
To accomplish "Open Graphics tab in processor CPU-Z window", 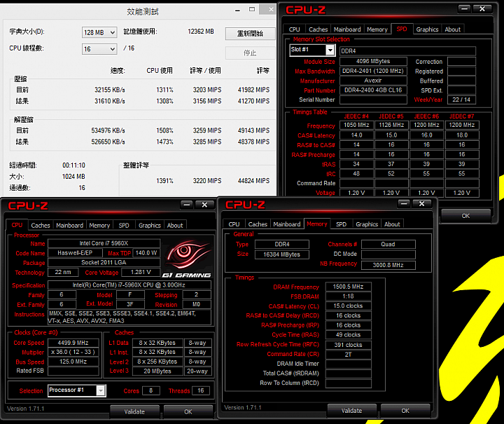I will click(x=150, y=226).
